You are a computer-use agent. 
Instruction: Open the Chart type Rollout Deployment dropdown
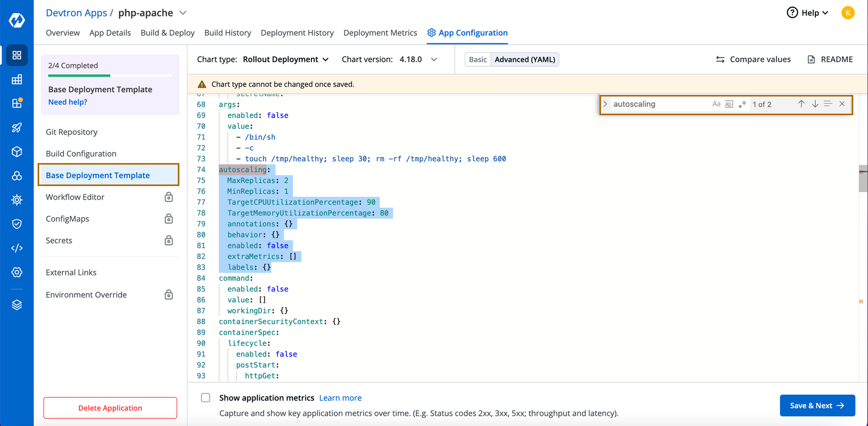pyautogui.click(x=285, y=60)
